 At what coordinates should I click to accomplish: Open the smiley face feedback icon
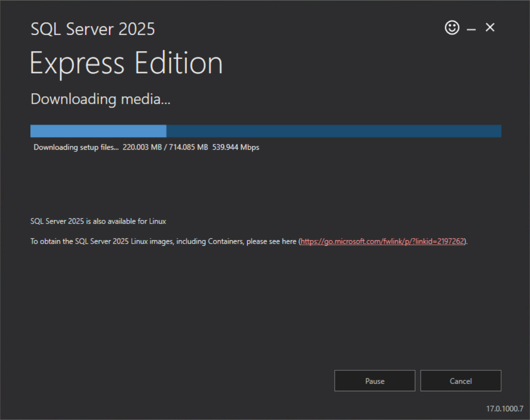coord(452,28)
